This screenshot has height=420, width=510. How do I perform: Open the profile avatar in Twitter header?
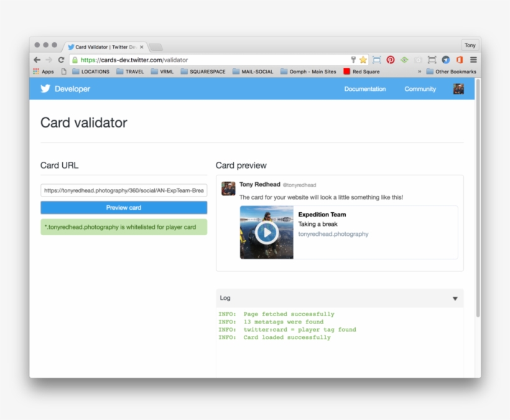pos(458,89)
